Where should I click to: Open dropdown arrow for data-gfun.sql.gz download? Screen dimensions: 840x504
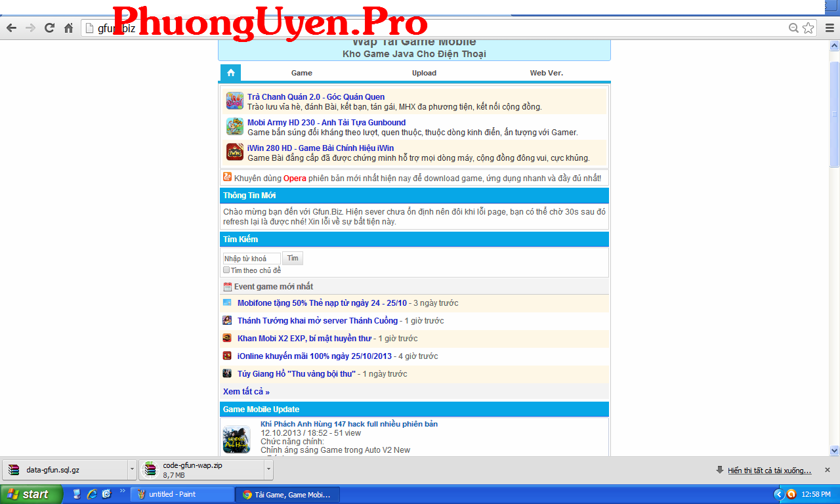pos(132,470)
